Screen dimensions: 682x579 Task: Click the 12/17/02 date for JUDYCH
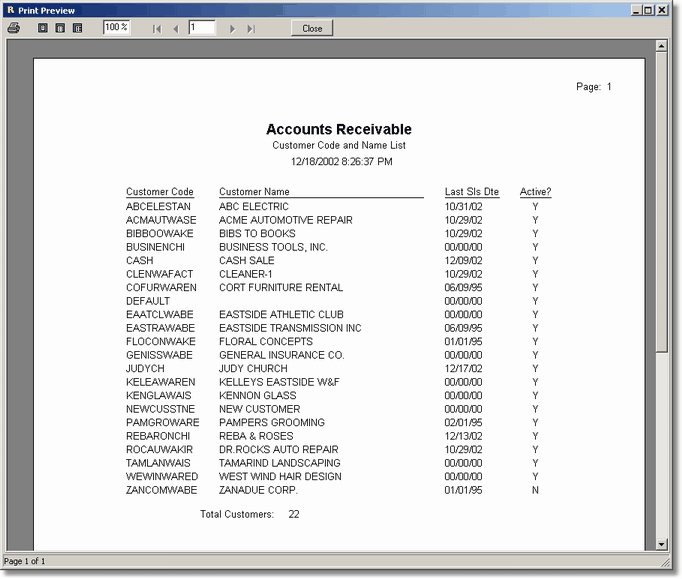(463, 368)
